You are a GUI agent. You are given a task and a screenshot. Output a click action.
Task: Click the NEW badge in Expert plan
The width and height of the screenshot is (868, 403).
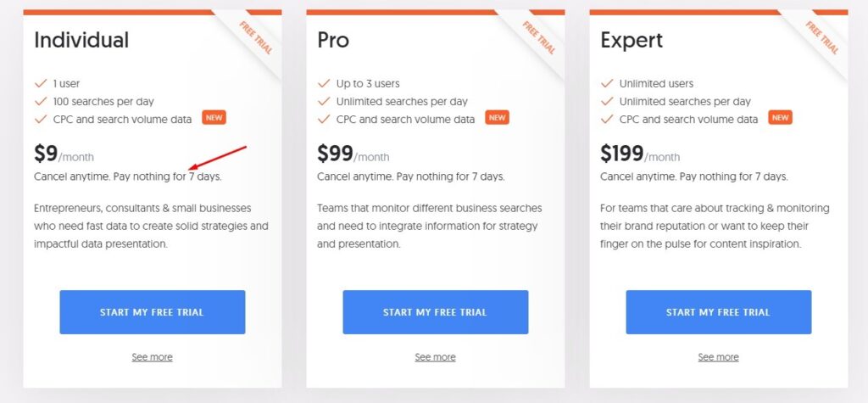click(780, 118)
